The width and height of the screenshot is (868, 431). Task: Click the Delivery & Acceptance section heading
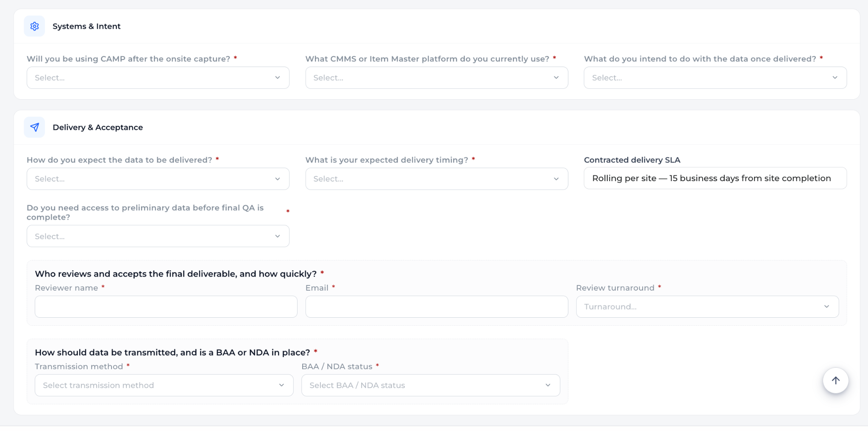point(98,127)
